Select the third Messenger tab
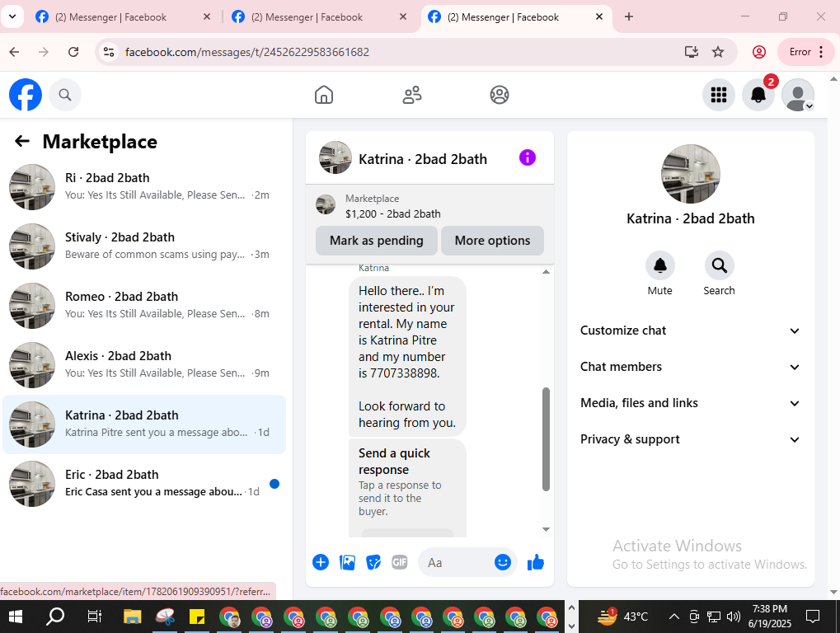Viewport: 840px width, 633px height. (516, 17)
